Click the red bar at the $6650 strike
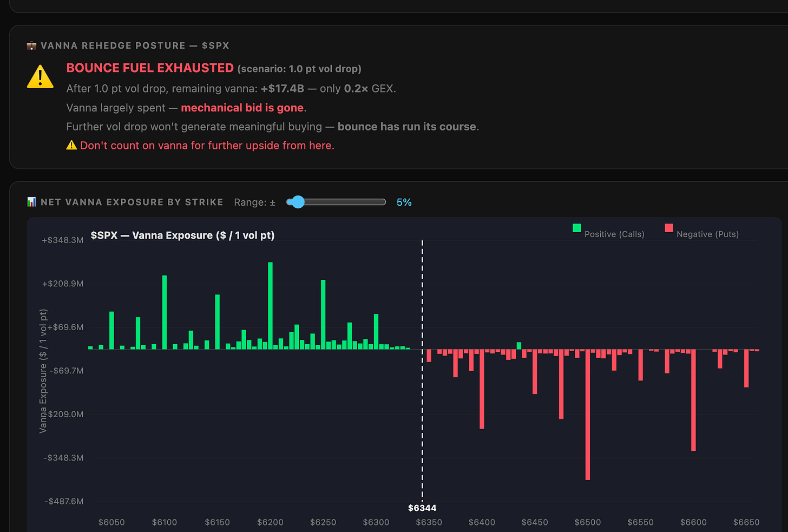Viewport: 788px width, 532px height. coord(746,369)
